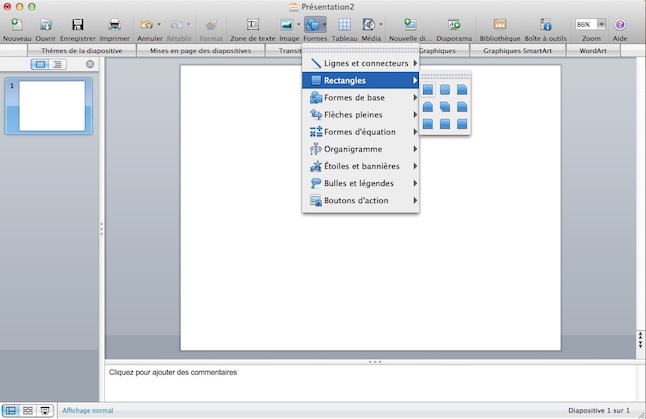Choose Étoiles et bannières from the menu
The height and width of the screenshot is (419, 646).
[360, 166]
